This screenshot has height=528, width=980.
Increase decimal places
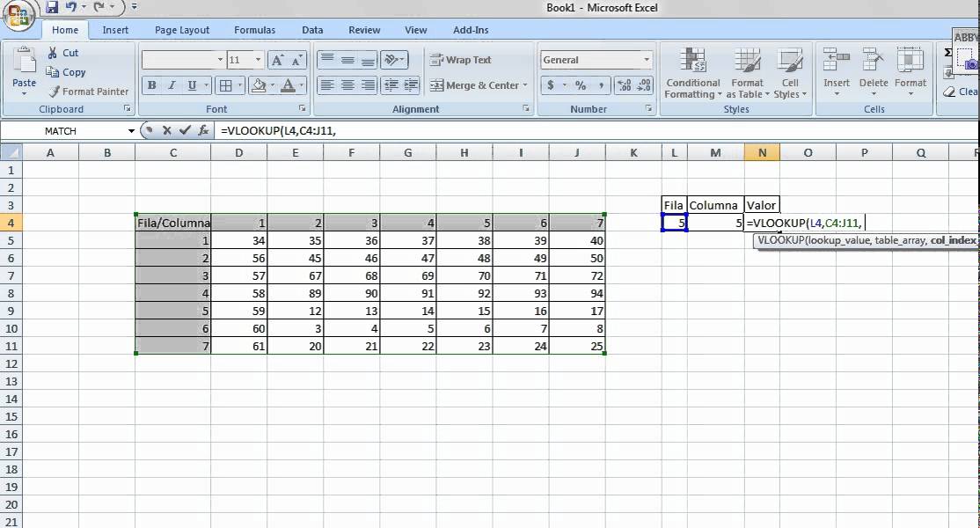click(x=625, y=85)
